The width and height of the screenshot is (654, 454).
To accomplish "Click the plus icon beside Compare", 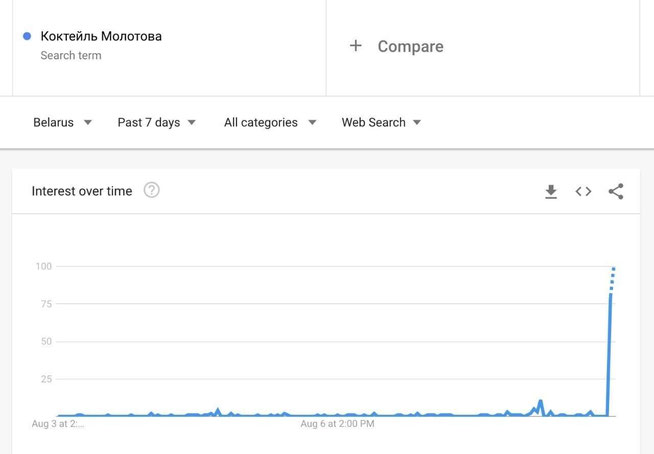I will [x=355, y=46].
